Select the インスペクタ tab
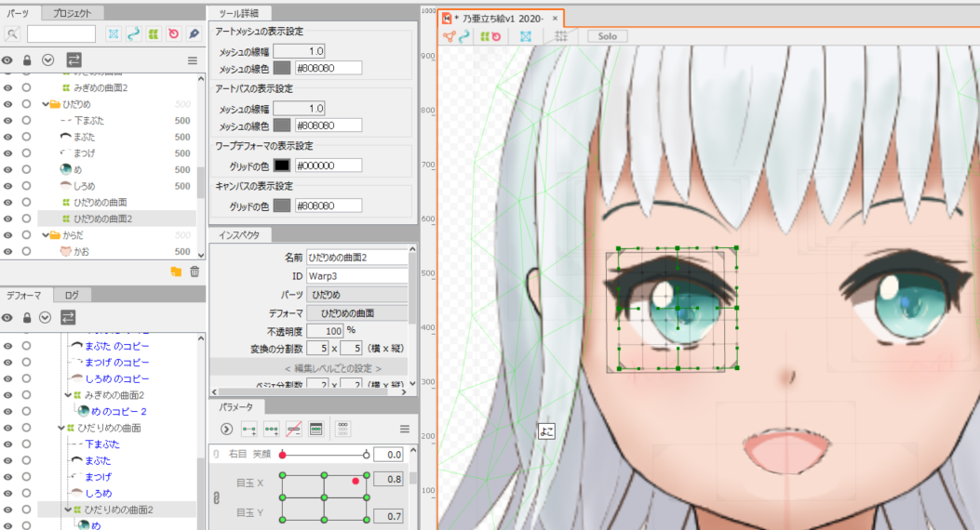 tap(239, 234)
